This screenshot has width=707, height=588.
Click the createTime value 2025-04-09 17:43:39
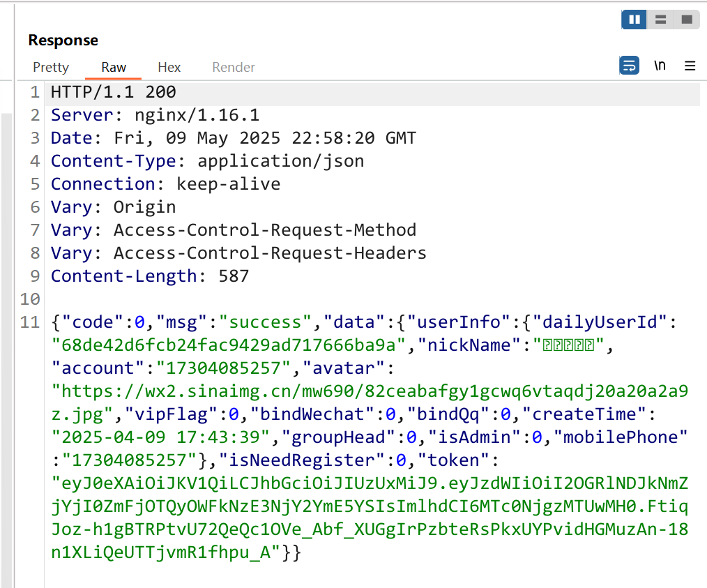pos(160,437)
